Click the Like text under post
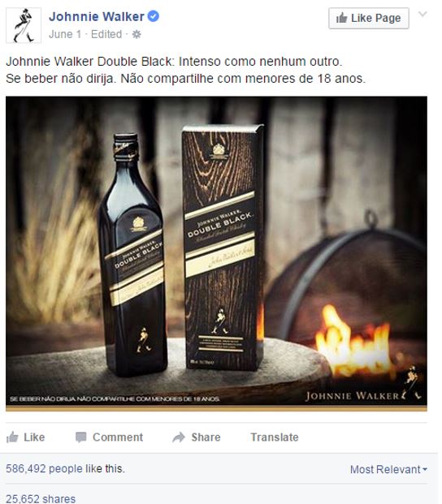 click(x=34, y=437)
